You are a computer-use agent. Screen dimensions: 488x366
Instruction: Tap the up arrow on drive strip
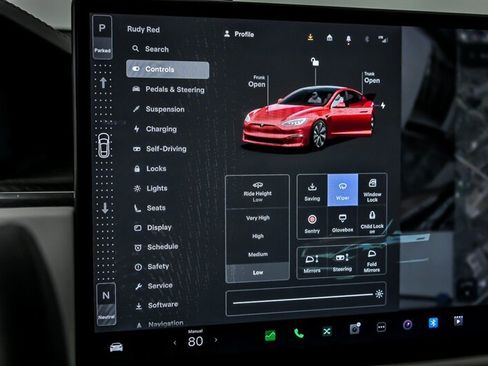click(x=103, y=82)
